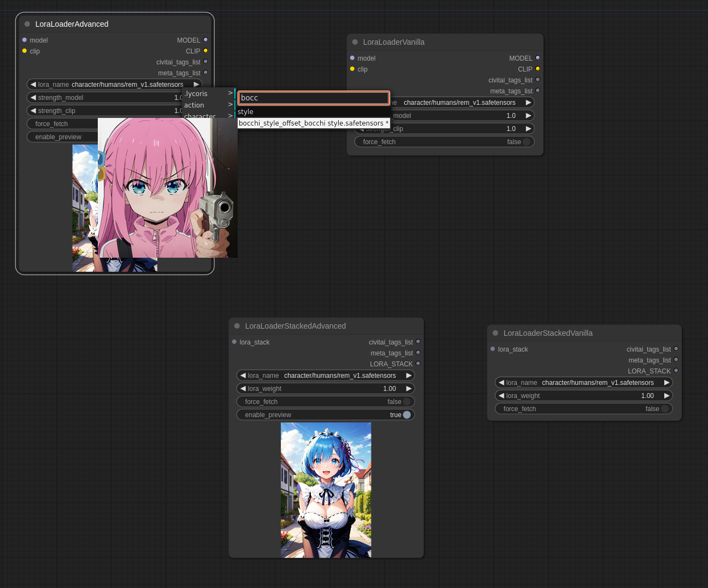
Task: Click next arrow on LoraLoaderAdvanced lora_name
Action: pos(196,85)
